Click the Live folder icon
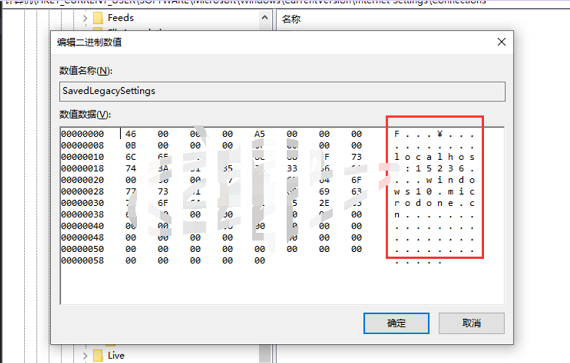 [98, 355]
